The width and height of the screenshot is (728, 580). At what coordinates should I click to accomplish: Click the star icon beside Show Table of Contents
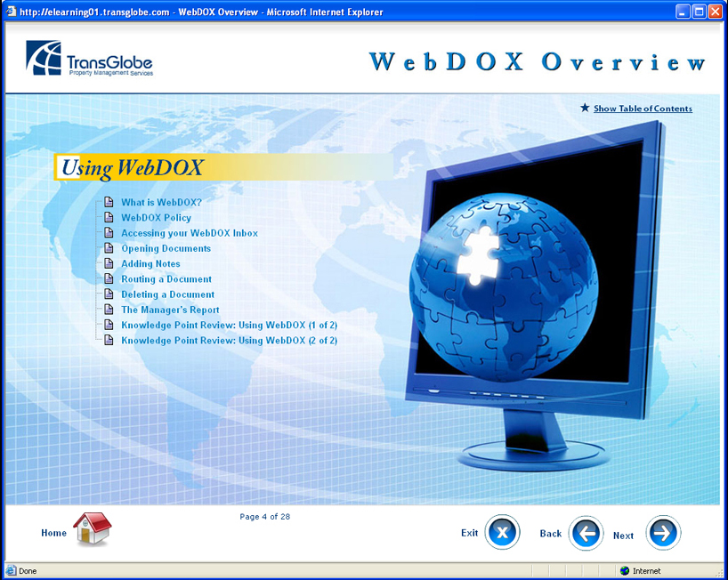point(585,108)
